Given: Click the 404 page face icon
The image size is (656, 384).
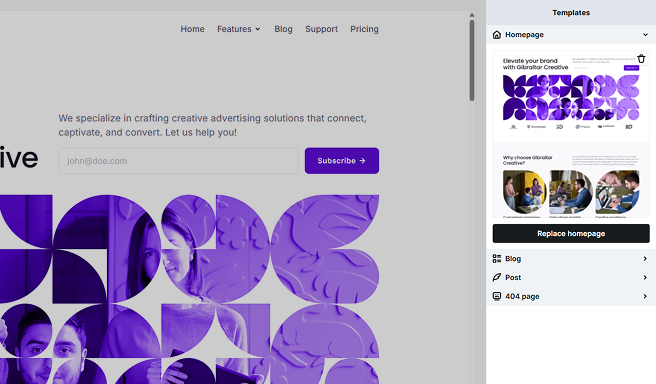Looking at the screenshot, I should [x=497, y=296].
